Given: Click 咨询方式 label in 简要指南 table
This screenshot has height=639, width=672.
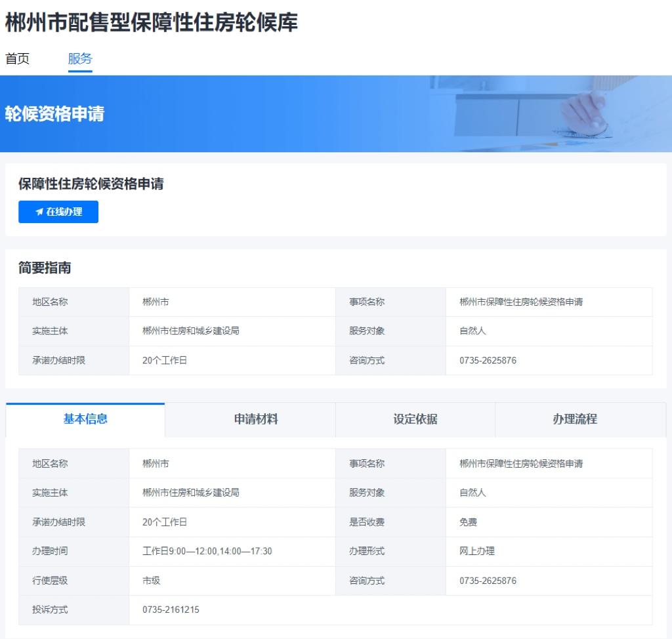Looking at the screenshot, I should point(367,360).
